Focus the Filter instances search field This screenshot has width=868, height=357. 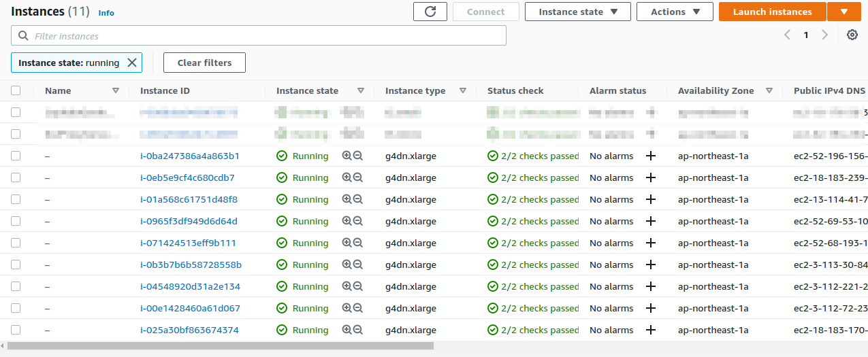click(259, 35)
